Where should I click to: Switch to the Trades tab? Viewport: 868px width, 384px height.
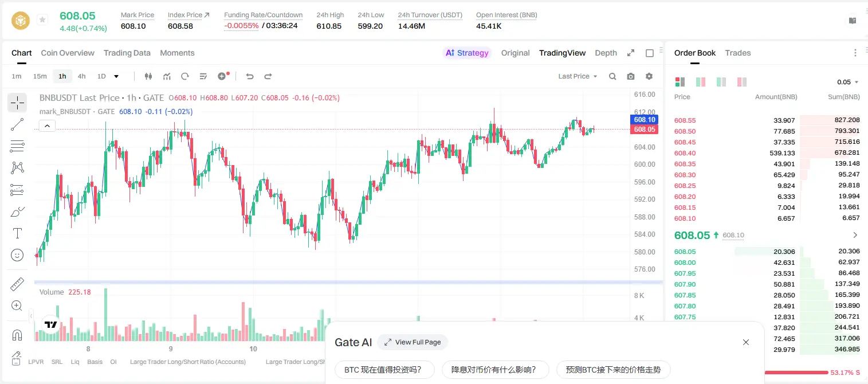click(x=738, y=53)
